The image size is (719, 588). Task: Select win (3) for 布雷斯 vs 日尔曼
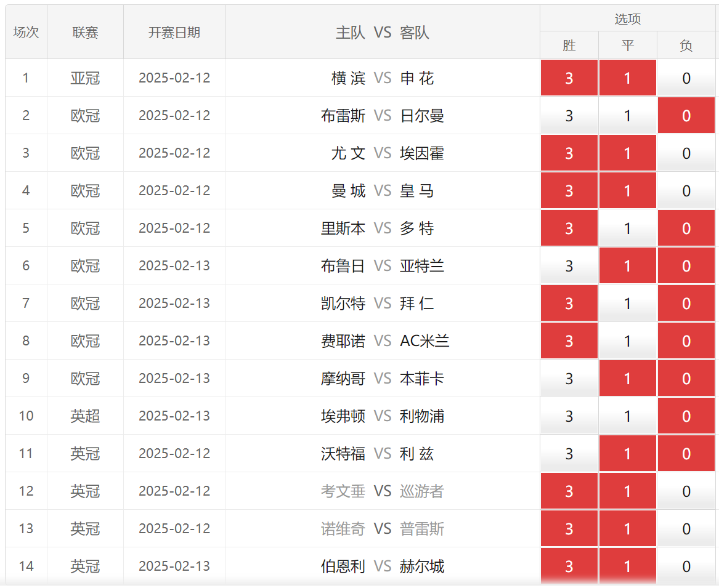tap(569, 116)
